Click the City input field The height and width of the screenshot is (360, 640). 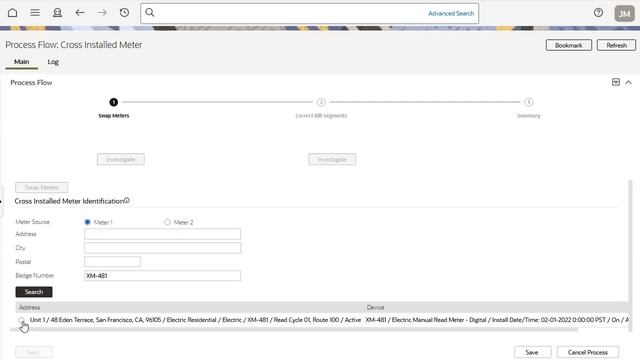point(162,248)
